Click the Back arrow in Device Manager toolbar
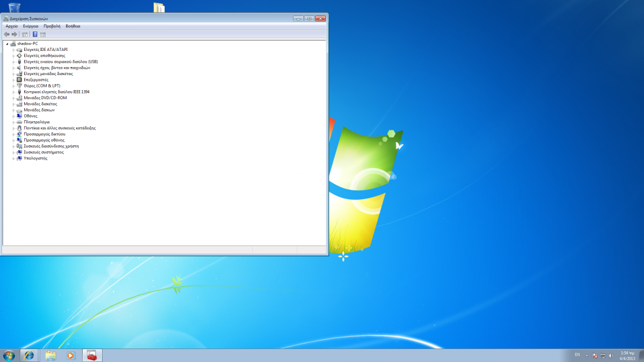The height and width of the screenshot is (362, 644). coord(6,34)
